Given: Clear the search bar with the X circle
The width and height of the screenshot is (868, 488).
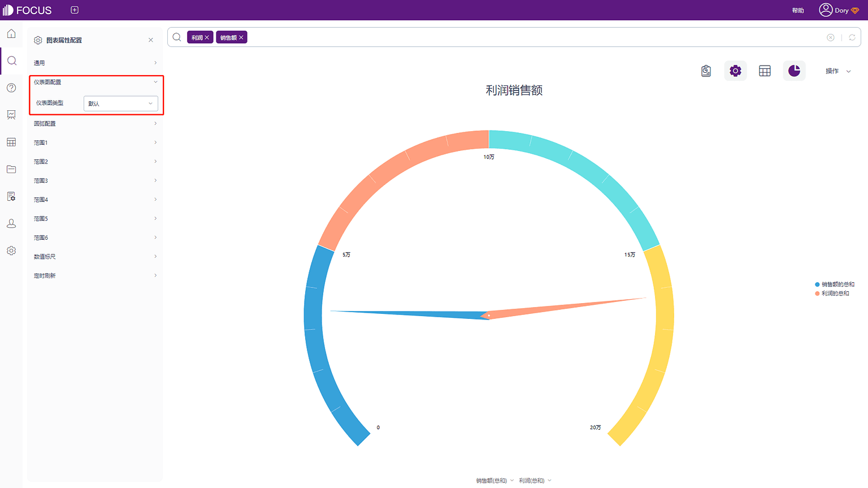Looking at the screenshot, I should tap(831, 37).
